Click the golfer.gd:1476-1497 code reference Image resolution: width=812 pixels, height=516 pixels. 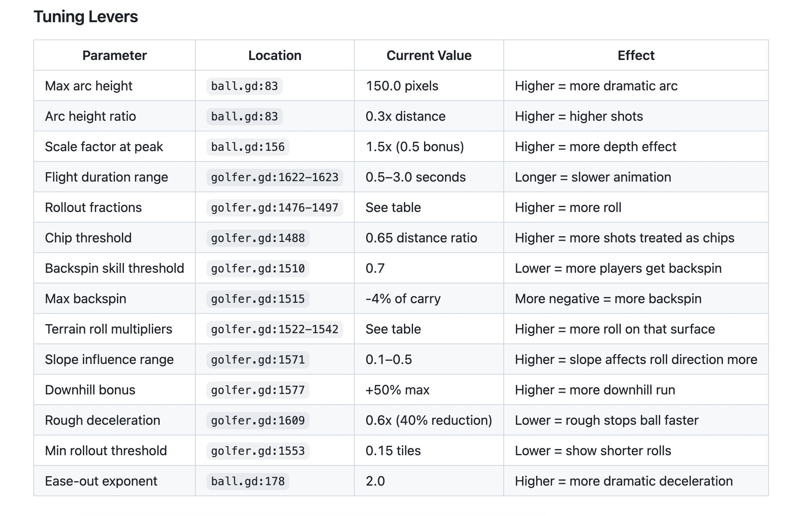[x=275, y=208]
